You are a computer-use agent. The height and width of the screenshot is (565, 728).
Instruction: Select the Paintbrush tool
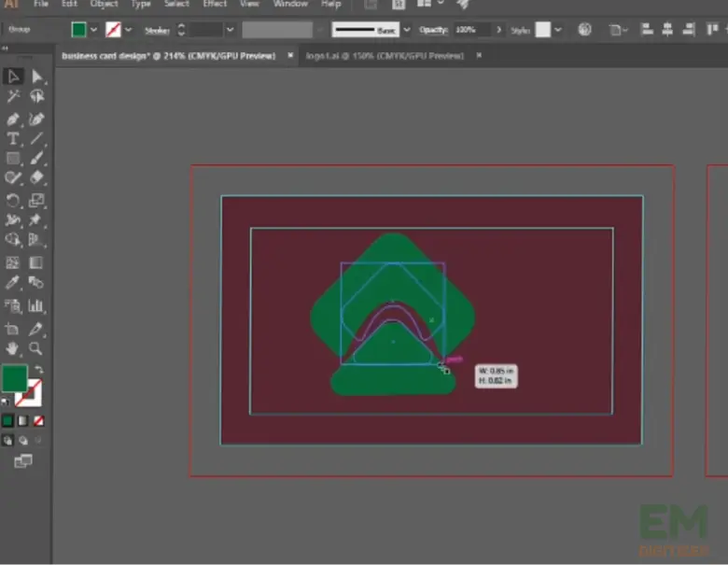[36, 158]
